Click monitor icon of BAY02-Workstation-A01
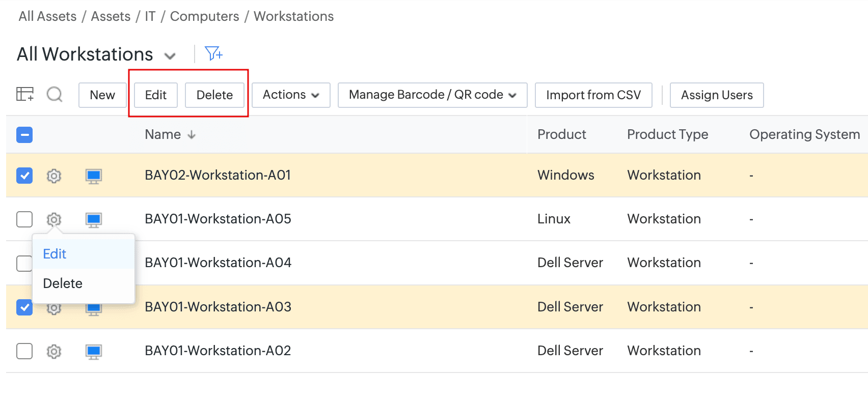The image size is (868, 402). (94, 176)
